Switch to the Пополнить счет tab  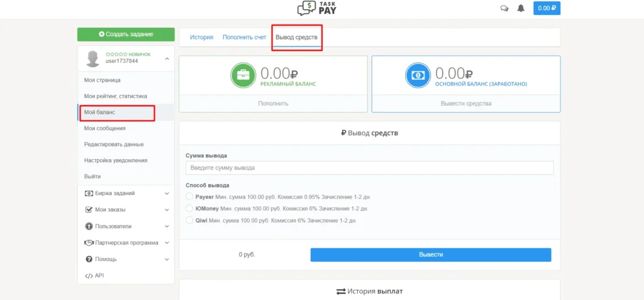click(245, 37)
